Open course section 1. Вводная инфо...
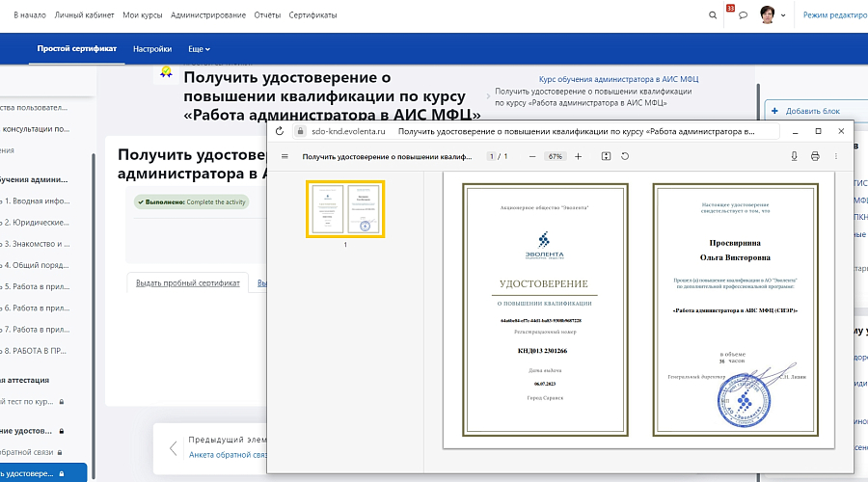The height and width of the screenshot is (482, 868). [37, 201]
